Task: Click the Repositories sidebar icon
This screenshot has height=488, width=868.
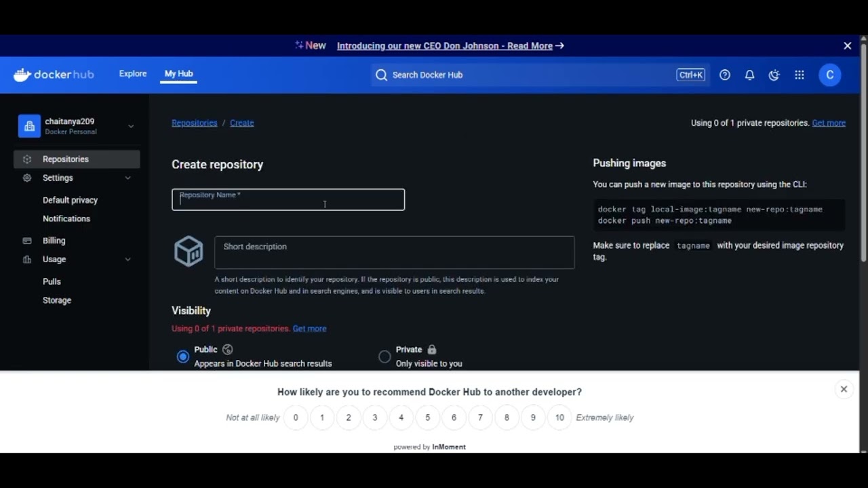Action: pyautogui.click(x=27, y=159)
